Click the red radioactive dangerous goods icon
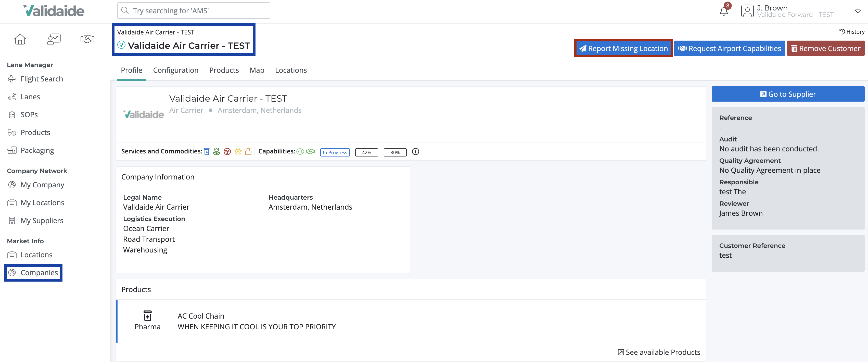Screen dimensions: 868x362 [227, 151]
